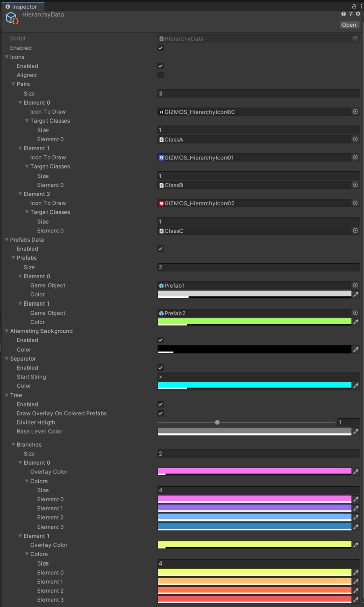The image size is (364, 607).
Task: Click the HierarchyData asset icon in the header
Action: [x=11, y=18]
